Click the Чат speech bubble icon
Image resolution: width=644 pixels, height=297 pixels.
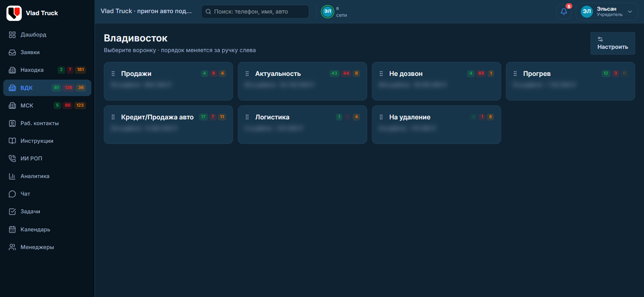point(12,194)
